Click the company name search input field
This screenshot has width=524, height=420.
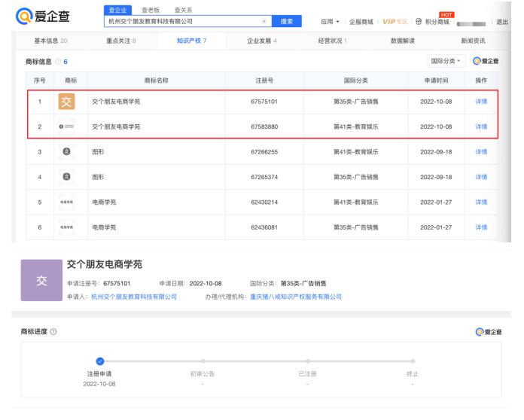[181, 21]
